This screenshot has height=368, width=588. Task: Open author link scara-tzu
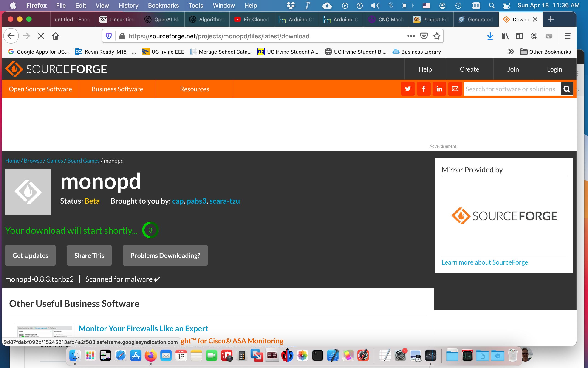point(224,201)
